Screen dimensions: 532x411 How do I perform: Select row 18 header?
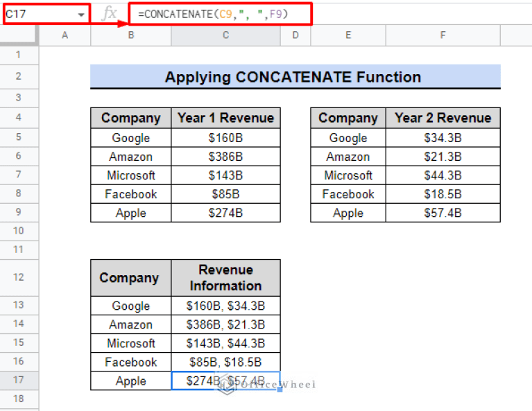[19, 399]
